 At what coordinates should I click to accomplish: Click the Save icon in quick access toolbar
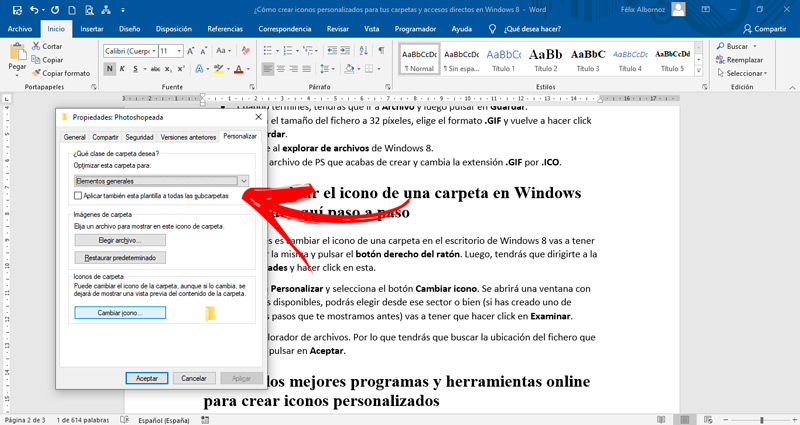pyautogui.click(x=17, y=10)
